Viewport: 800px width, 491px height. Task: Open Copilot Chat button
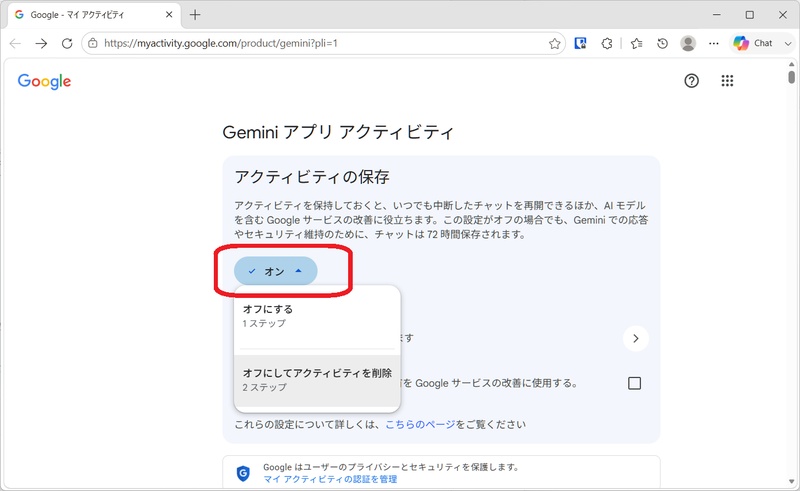point(753,43)
